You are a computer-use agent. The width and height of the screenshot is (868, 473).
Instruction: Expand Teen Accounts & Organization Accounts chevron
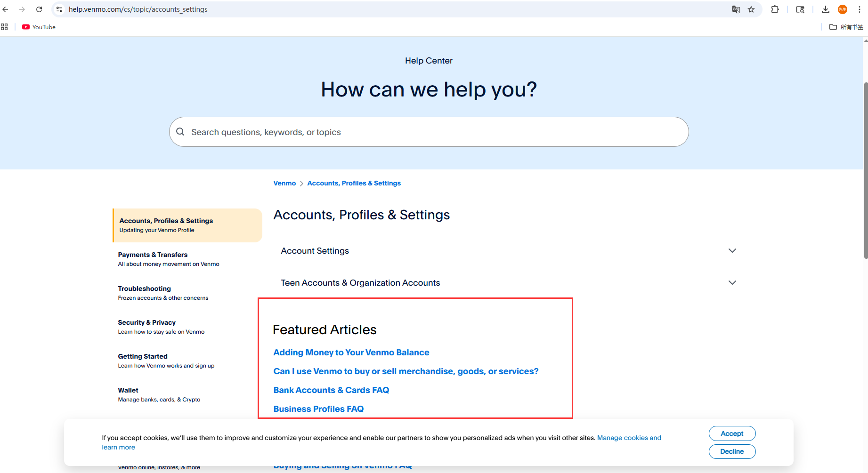click(x=732, y=283)
